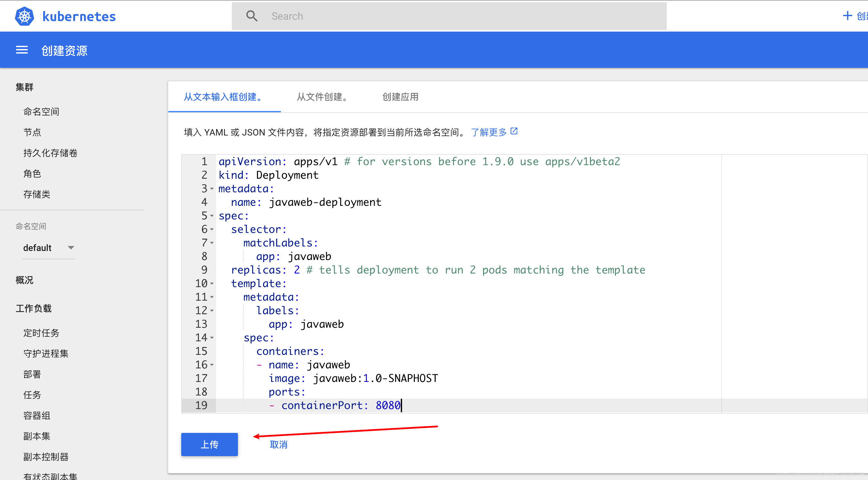Open 节点 nodes in the sidebar
The image size is (868, 480).
point(32,132)
